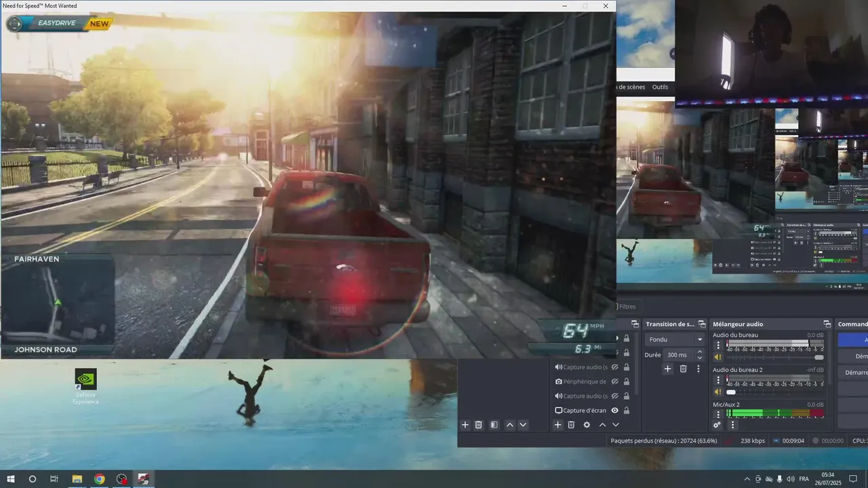The width and height of the screenshot is (868, 488).
Task: Open the taskbar clock and date
Action: click(828, 479)
